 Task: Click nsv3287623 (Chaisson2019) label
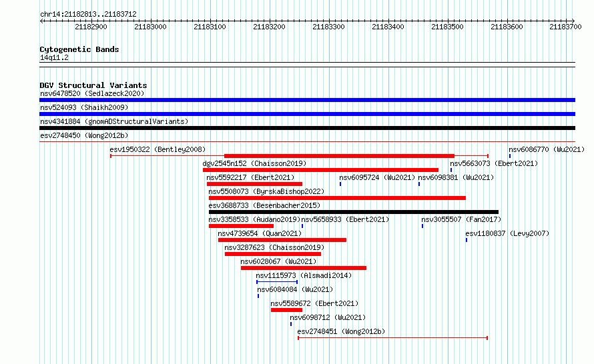275,247
